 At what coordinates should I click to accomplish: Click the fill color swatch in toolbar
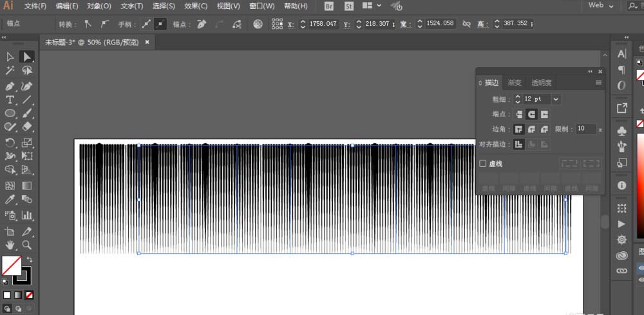(11, 265)
